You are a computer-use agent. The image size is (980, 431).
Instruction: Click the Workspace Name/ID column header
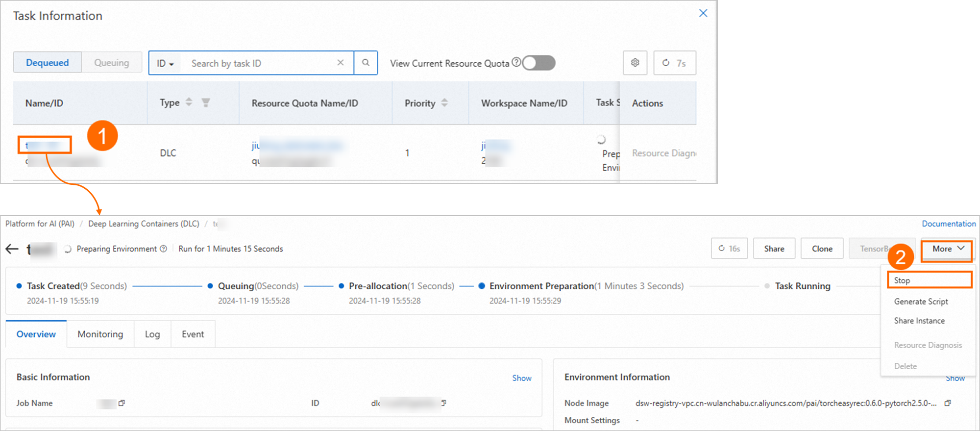point(524,103)
